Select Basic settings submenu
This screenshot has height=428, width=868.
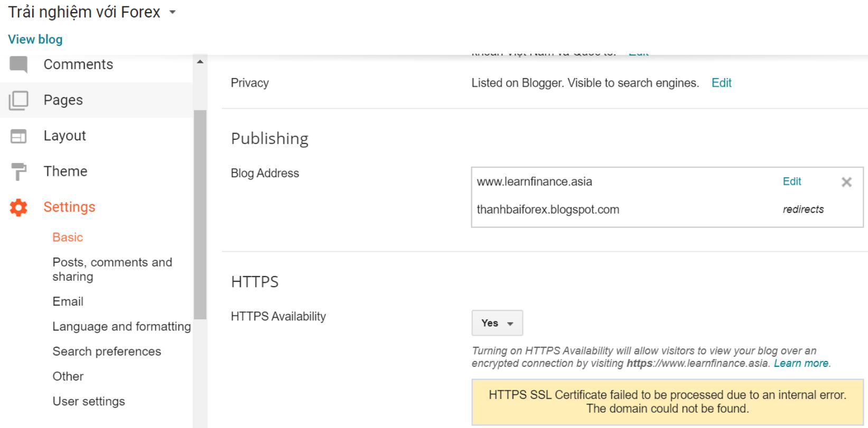[68, 237]
